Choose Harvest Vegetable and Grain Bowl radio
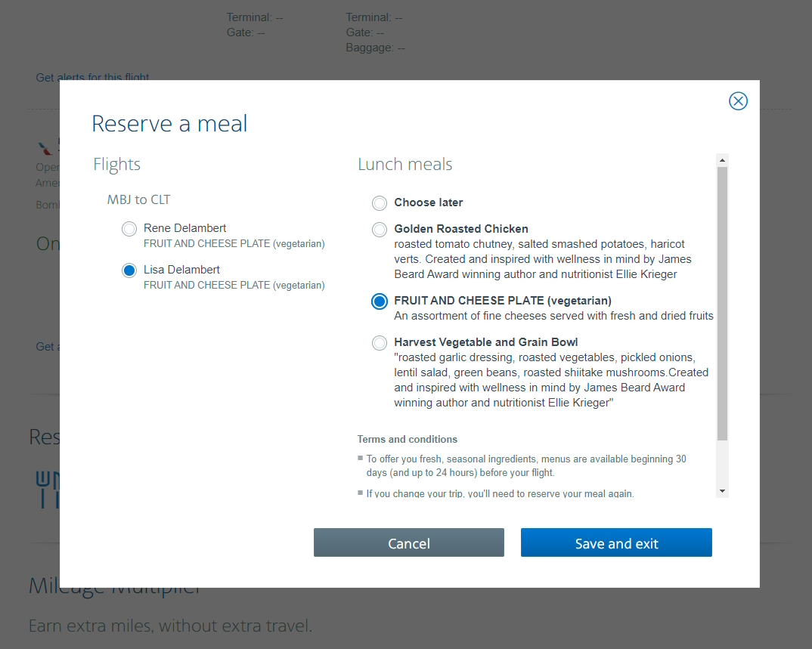The height and width of the screenshot is (649, 812). point(380,343)
